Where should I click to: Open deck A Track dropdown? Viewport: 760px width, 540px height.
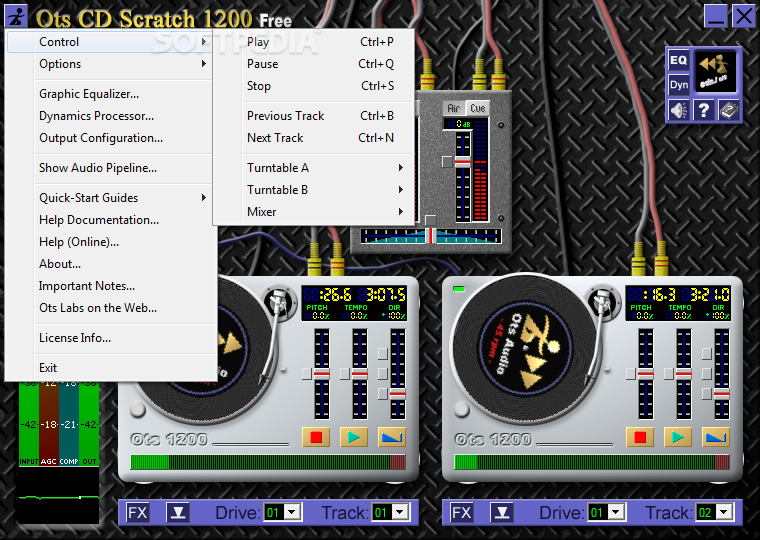click(x=400, y=512)
